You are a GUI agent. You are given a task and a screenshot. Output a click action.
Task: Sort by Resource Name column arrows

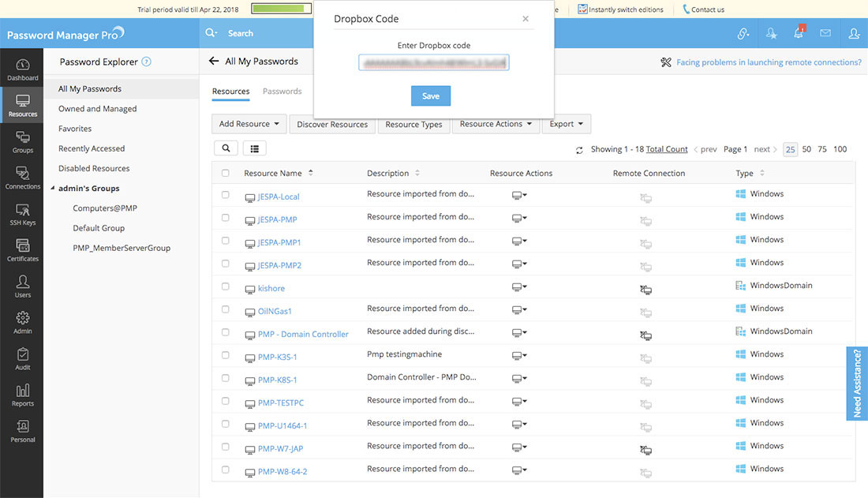pyautogui.click(x=311, y=173)
